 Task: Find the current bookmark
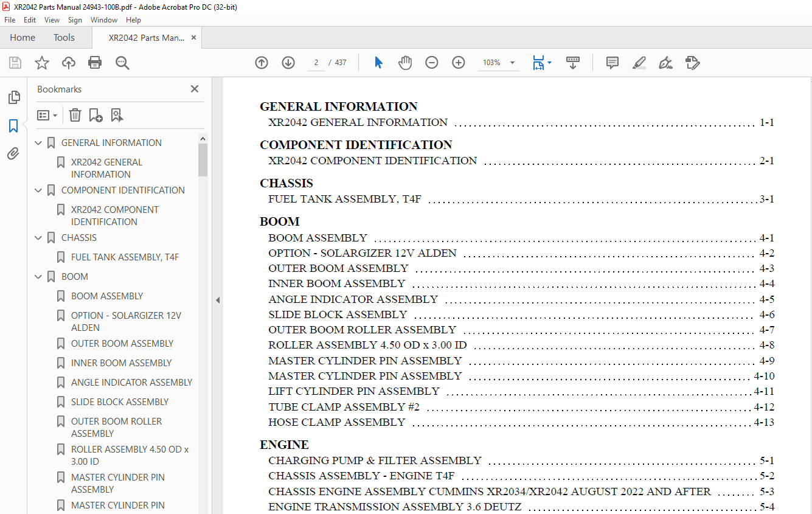(117, 115)
